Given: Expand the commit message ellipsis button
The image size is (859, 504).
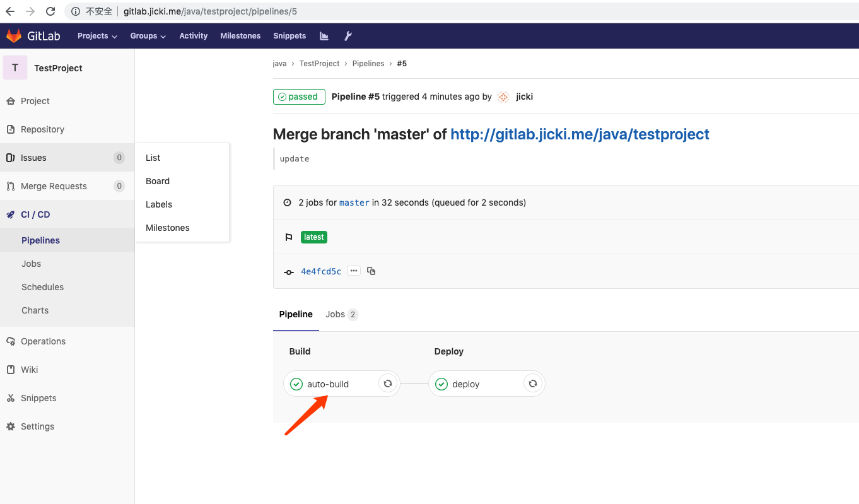Looking at the screenshot, I should pos(353,270).
